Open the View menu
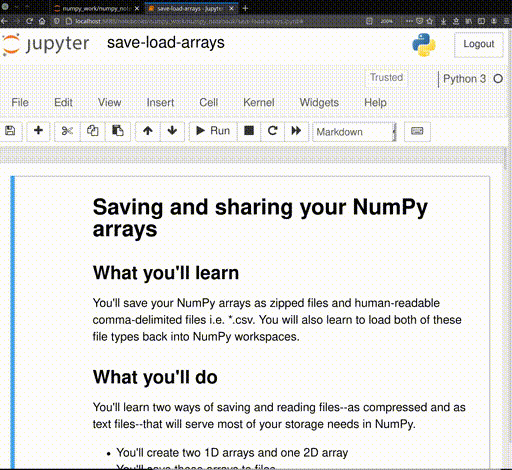 click(x=109, y=102)
